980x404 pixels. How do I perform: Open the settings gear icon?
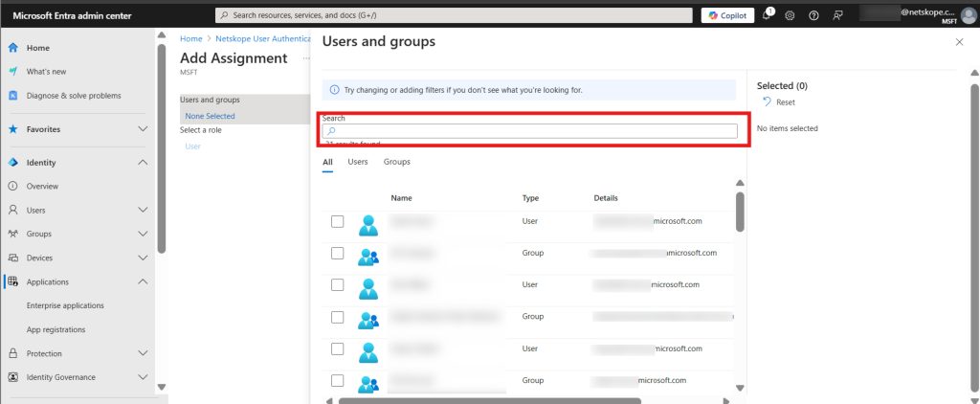coord(790,15)
